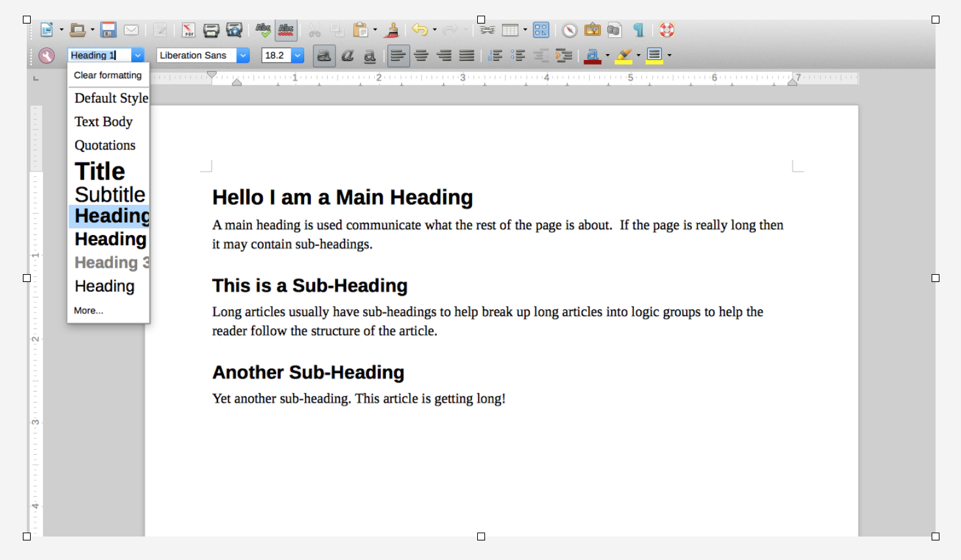Open the Navigator compass icon
Viewport: 961px width, 560px height.
tap(570, 30)
